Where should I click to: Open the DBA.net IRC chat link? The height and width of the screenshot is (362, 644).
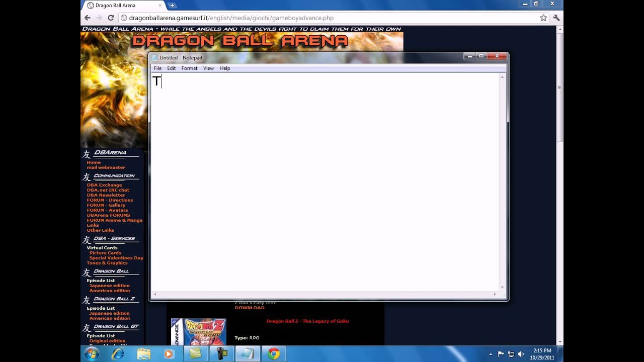(x=108, y=190)
